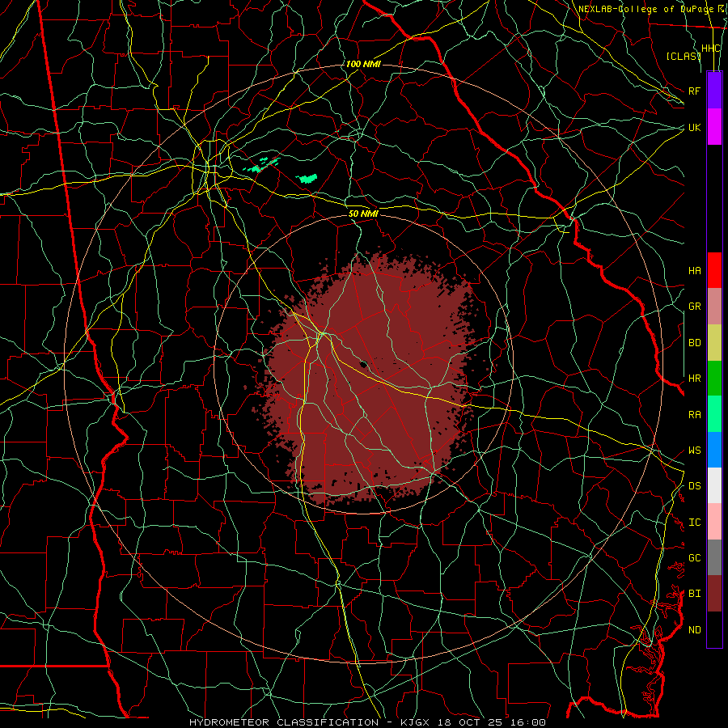Click the "50 NMI" range ring label
Image resolution: width=728 pixels, height=728 pixels.
coord(363,214)
